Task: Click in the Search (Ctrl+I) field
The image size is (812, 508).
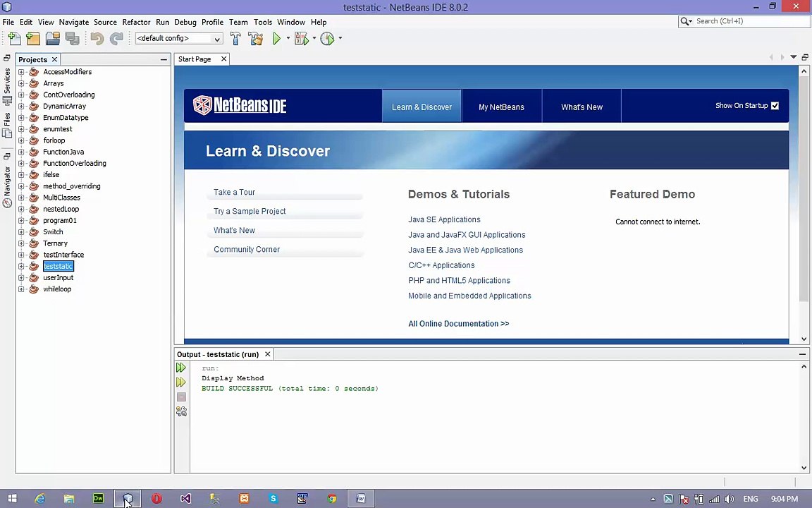Action: point(751,21)
